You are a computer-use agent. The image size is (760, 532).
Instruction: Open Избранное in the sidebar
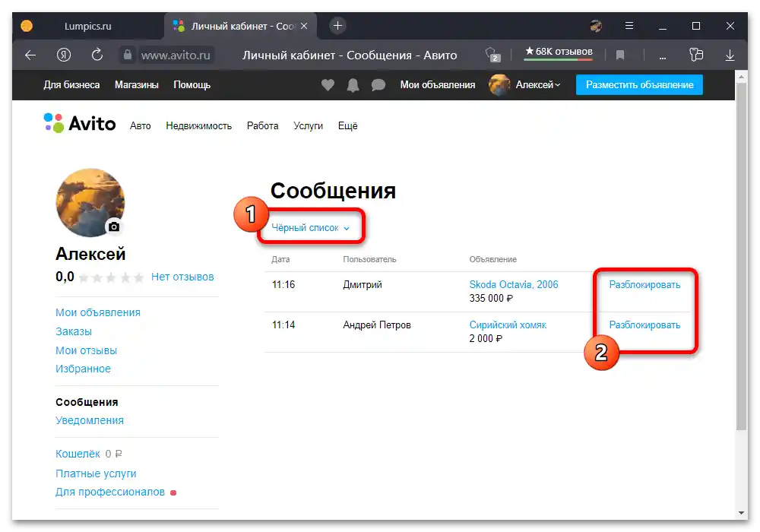click(83, 369)
